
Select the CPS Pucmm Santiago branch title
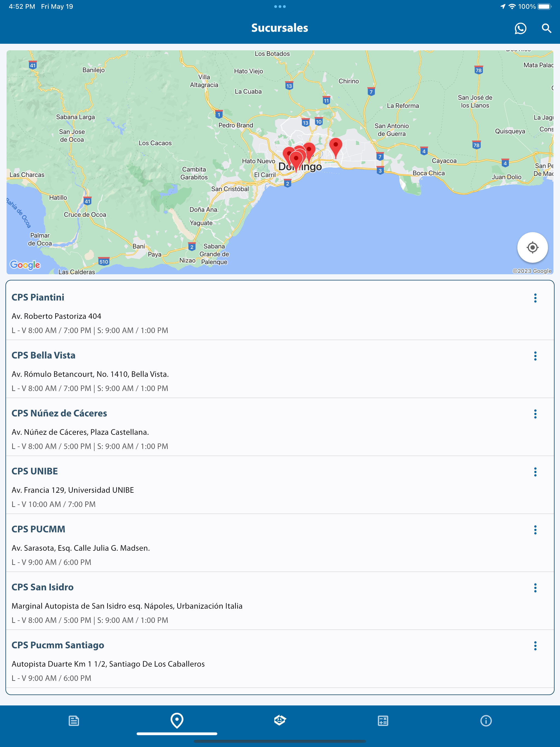[x=58, y=645]
